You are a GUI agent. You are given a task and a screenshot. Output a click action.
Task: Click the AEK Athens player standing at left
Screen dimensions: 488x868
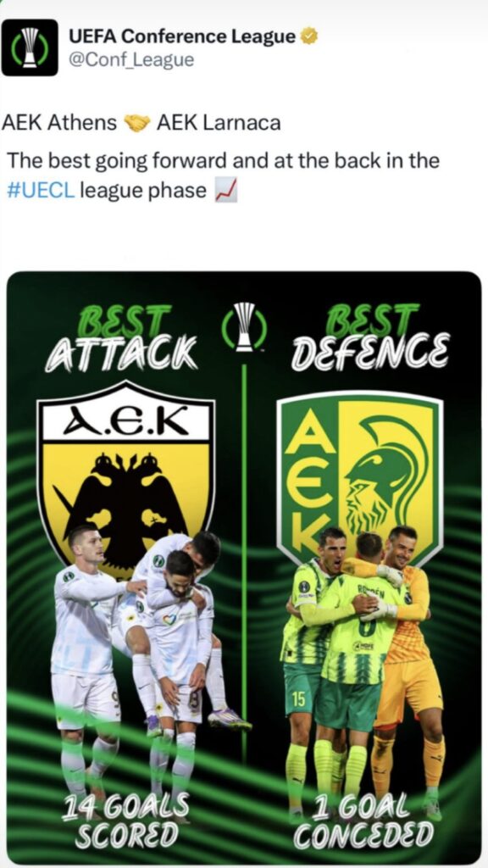(86, 670)
